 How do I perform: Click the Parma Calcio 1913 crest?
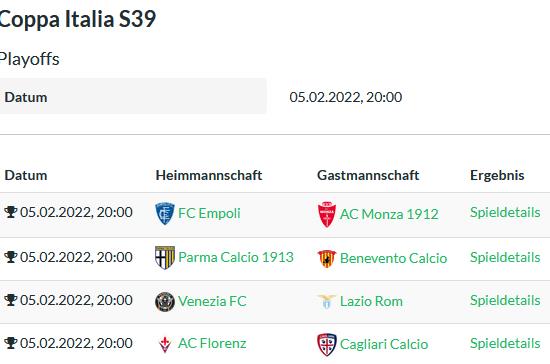coord(165,257)
